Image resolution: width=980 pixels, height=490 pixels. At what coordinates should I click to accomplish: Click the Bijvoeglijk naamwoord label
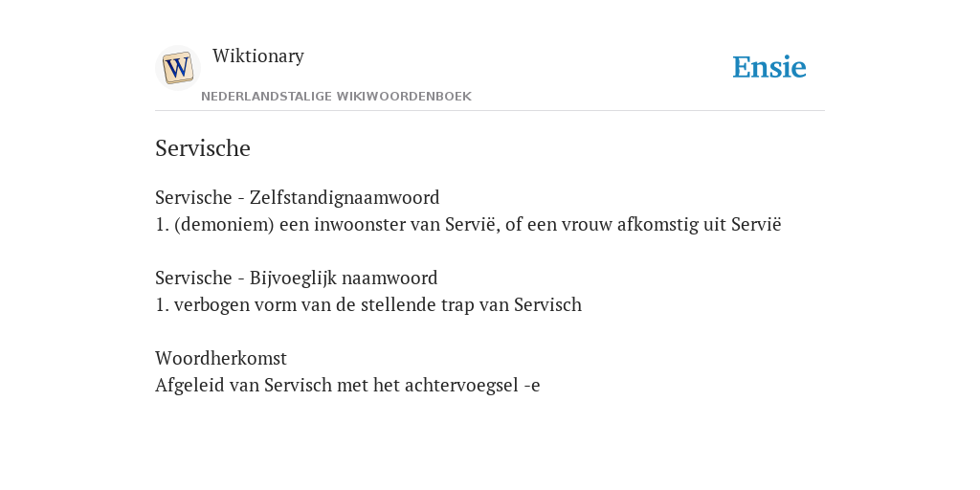344,278
